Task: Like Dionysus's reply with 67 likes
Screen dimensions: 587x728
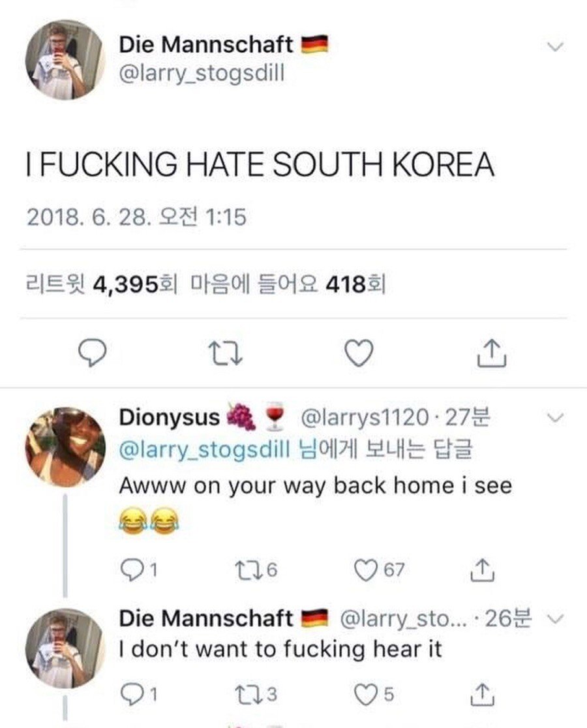Action: pyautogui.click(x=363, y=570)
